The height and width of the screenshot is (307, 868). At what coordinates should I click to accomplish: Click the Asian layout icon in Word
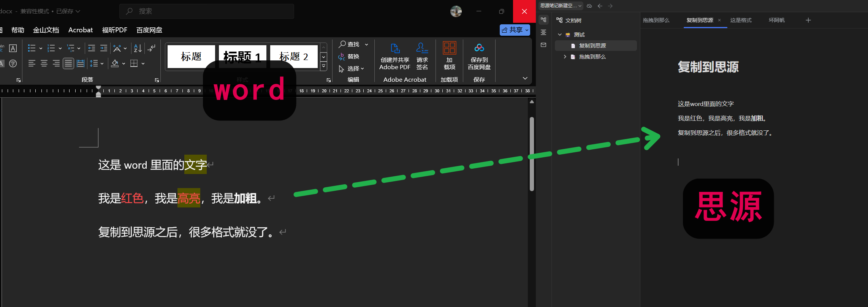[117, 48]
